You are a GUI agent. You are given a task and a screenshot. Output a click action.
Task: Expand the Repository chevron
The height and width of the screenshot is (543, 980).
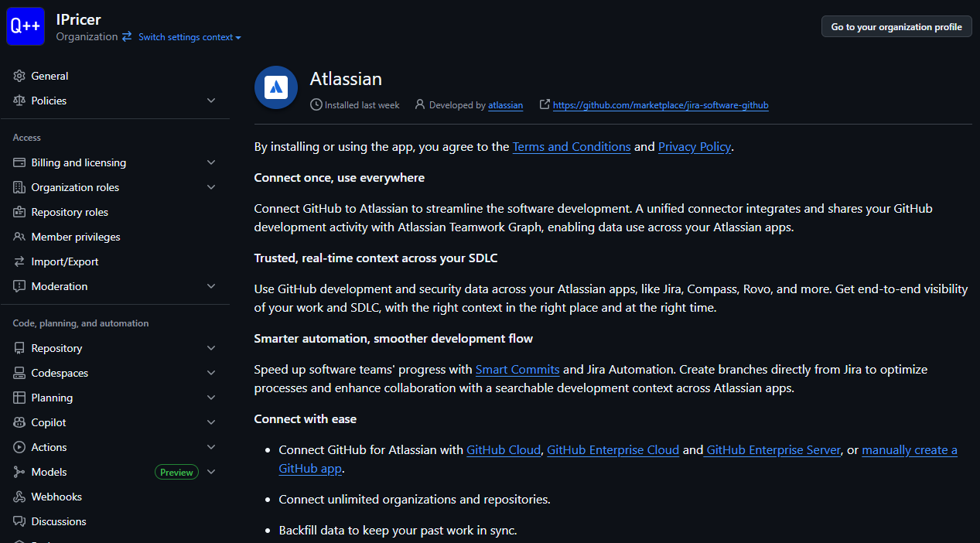(x=211, y=348)
